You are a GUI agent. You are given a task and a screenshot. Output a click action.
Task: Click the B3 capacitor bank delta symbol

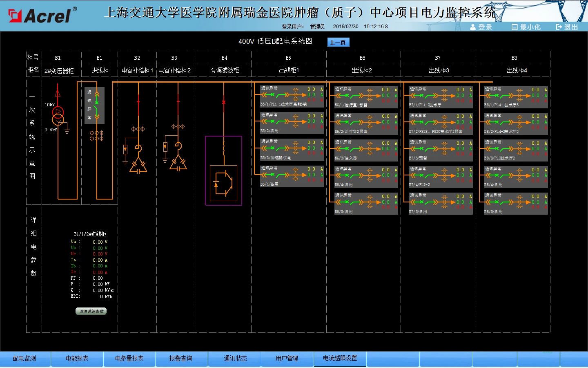pos(178,164)
